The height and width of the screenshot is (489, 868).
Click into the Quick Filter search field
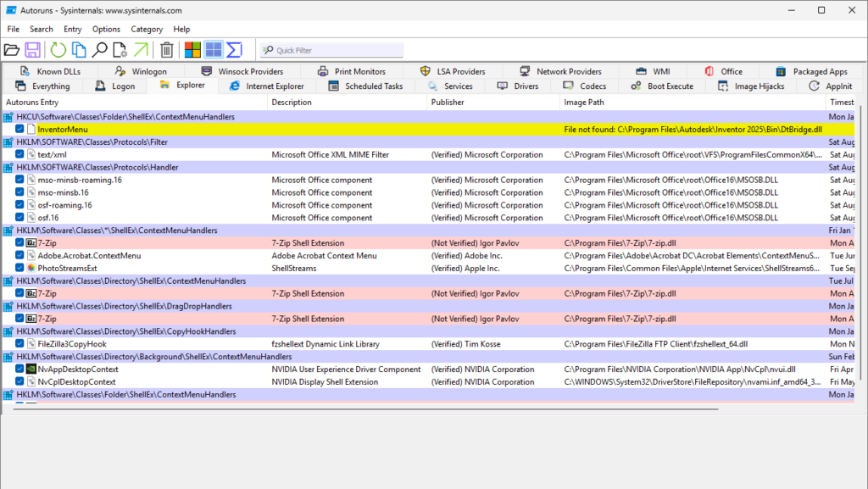(x=331, y=50)
